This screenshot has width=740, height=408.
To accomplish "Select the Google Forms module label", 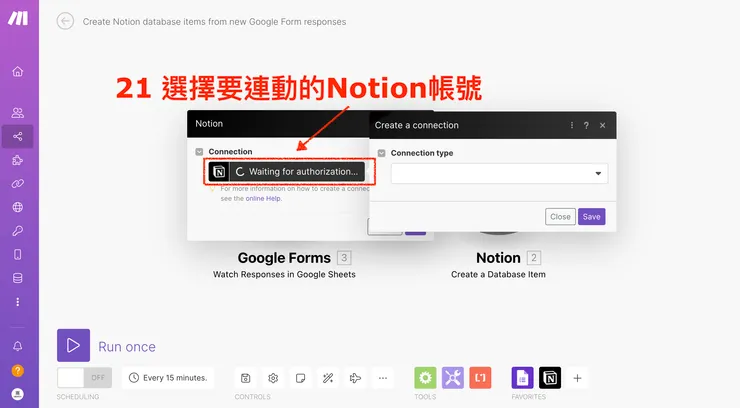I will [284, 258].
